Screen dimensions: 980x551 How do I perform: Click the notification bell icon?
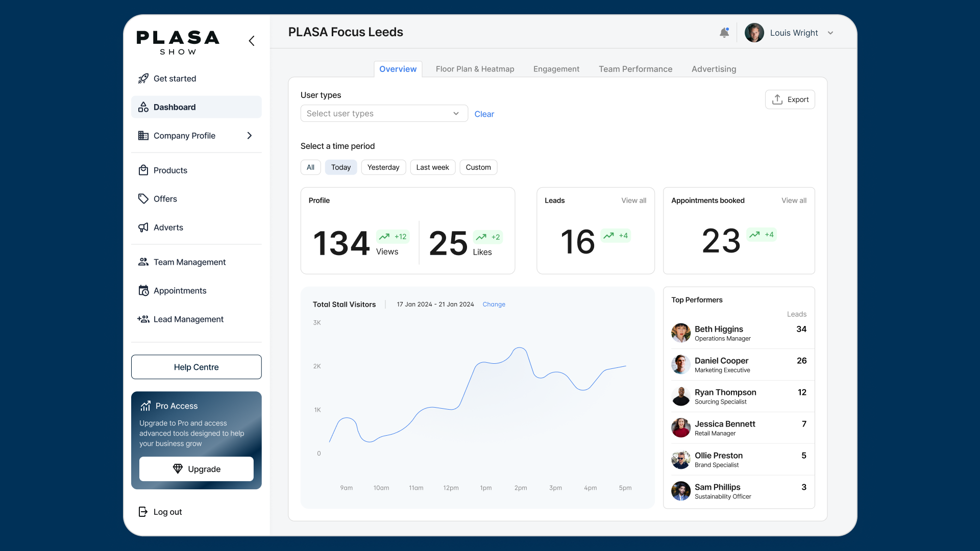point(724,33)
